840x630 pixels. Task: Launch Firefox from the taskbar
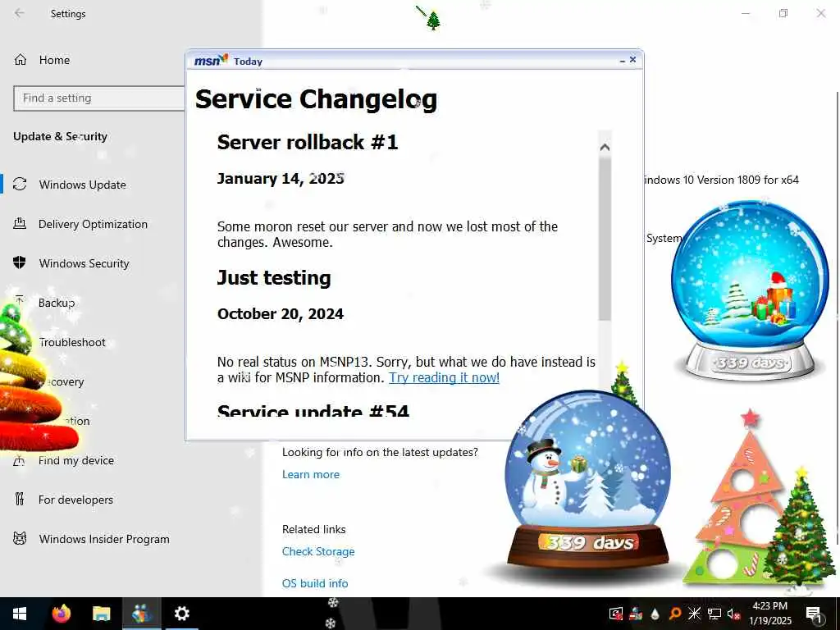(x=61, y=614)
